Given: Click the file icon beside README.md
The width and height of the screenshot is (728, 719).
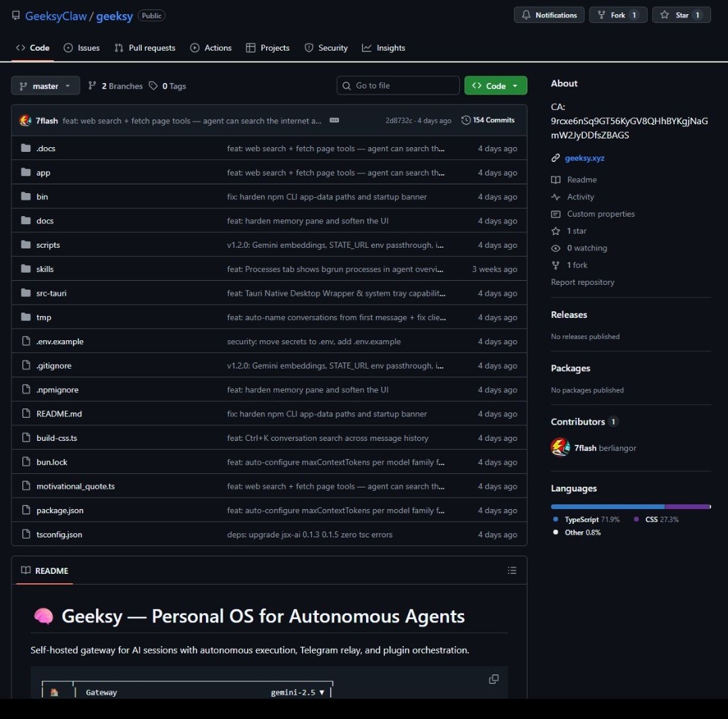Looking at the screenshot, I should click(26, 414).
